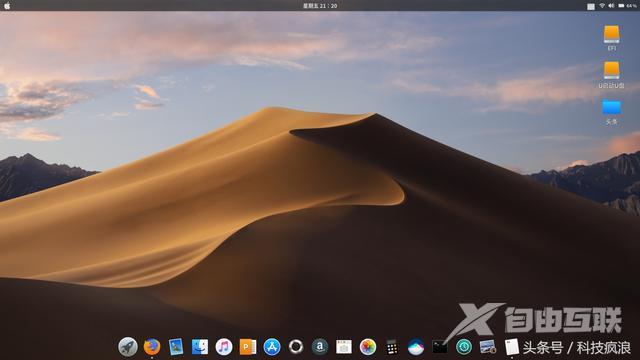
Task: Open the Wi-Fi status icon
Action: click(602, 6)
